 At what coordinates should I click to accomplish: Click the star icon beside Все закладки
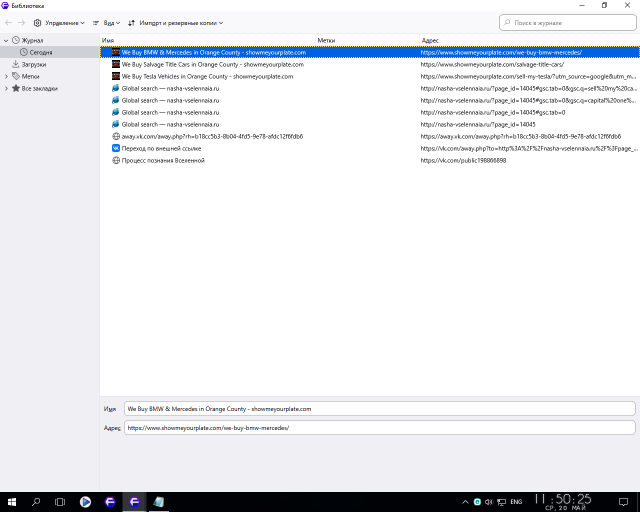(x=16, y=88)
